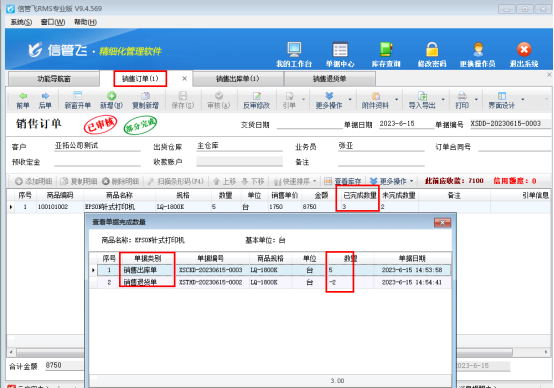Click 复制新增 toolbar button

[x=145, y=100]
